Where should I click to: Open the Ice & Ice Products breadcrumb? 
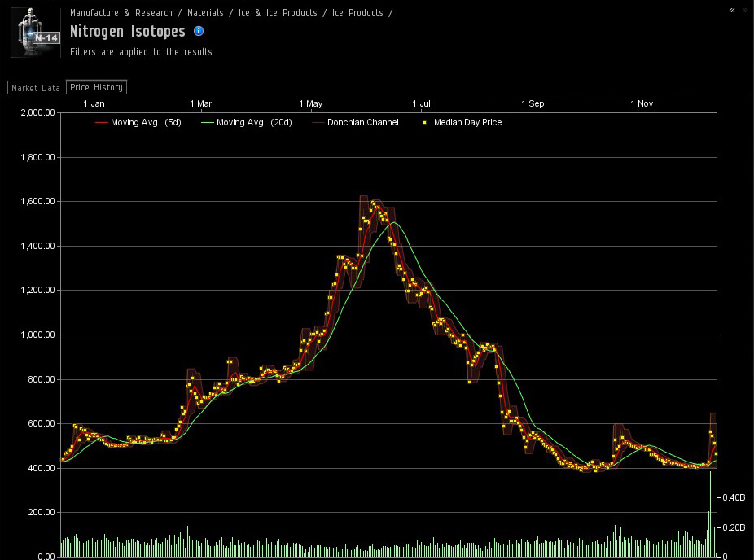coord(278,13)
